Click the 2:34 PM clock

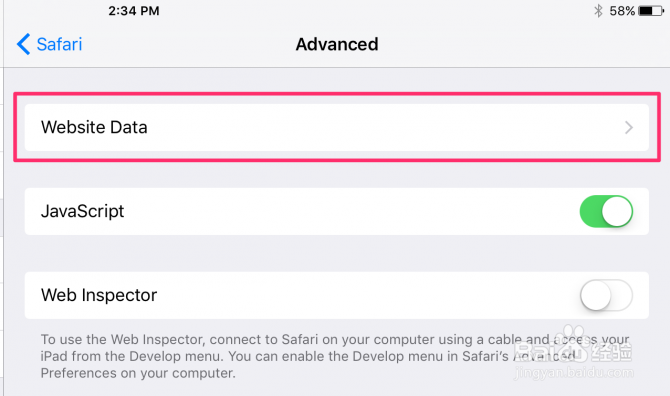click(x=134, y=11)
